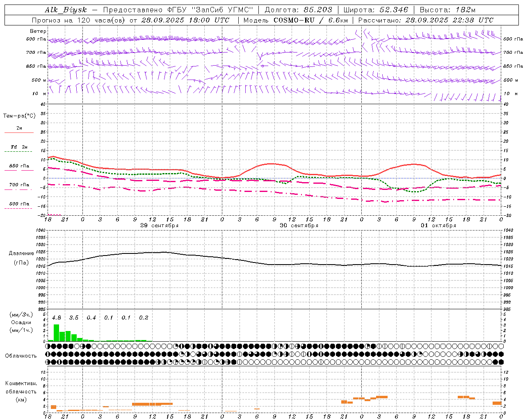Select the provider text ФГБУ "ЗапСиб УГМС"
Image resolution: width=525 pixels, height=420 pixels.
point(210,10)
